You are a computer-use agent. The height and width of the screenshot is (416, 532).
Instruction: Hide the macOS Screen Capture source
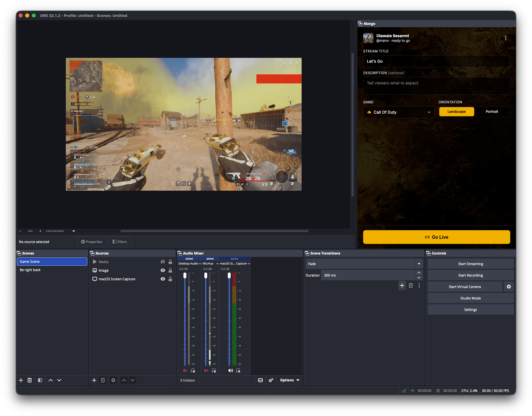[x=163, y=279]
